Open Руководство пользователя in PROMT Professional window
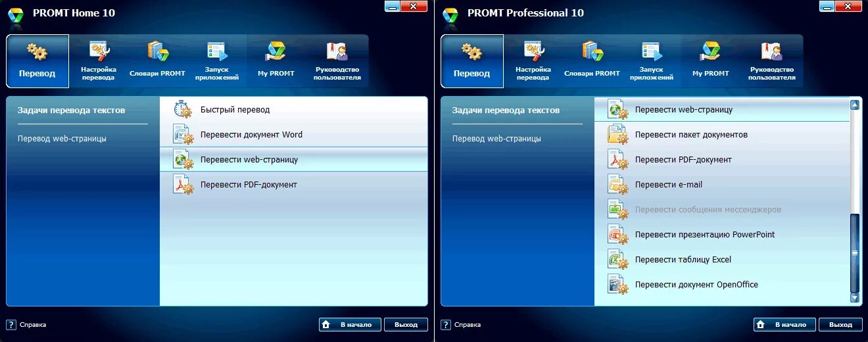Image resolution: width=868 pixels, height=342 pixels. pyautogui.click(x=773, y=61)
